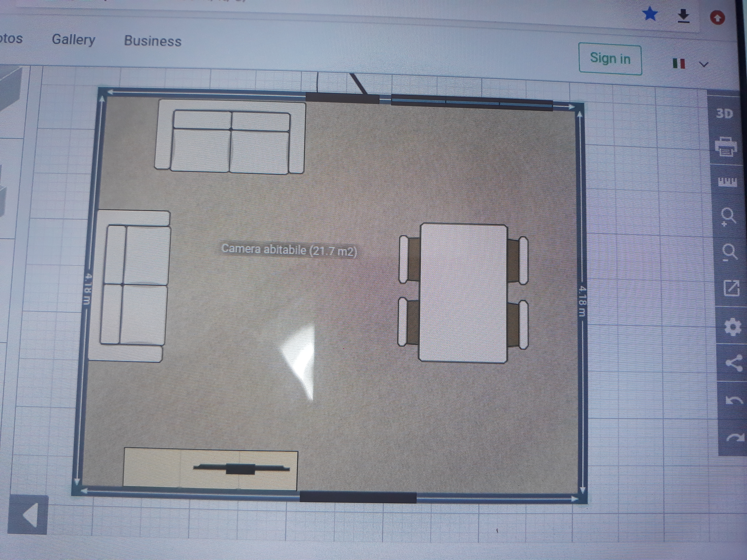Click browser downloads arrow icon
This screenshot has width=747, height=560.
684,16
